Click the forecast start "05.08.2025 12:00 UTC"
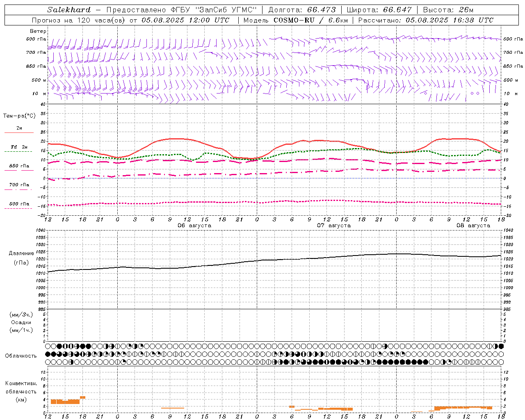The image size is (525, 420). (x=185, y=20)
